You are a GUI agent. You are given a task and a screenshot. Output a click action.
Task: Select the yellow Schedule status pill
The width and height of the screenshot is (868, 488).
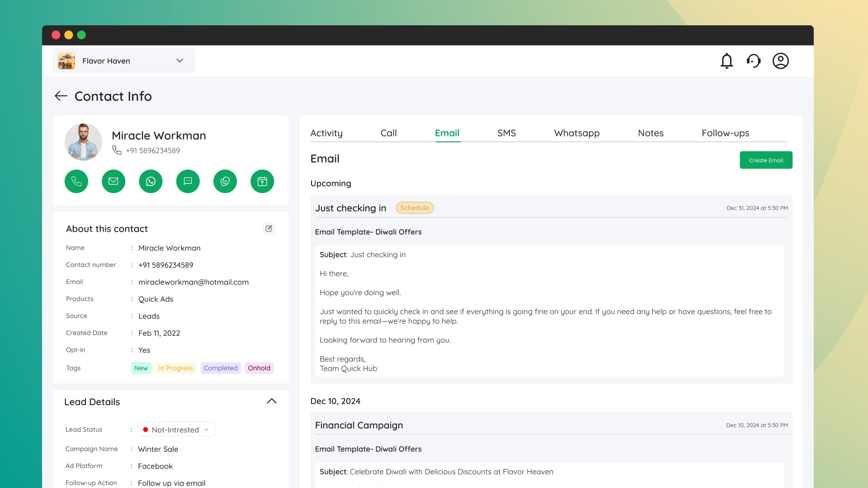(415, 208)
